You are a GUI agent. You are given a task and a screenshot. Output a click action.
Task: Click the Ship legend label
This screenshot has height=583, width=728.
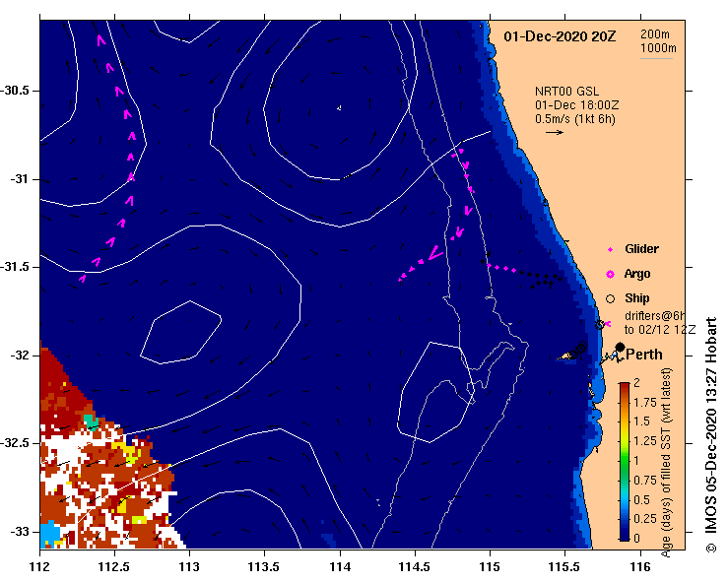point(637,298)
